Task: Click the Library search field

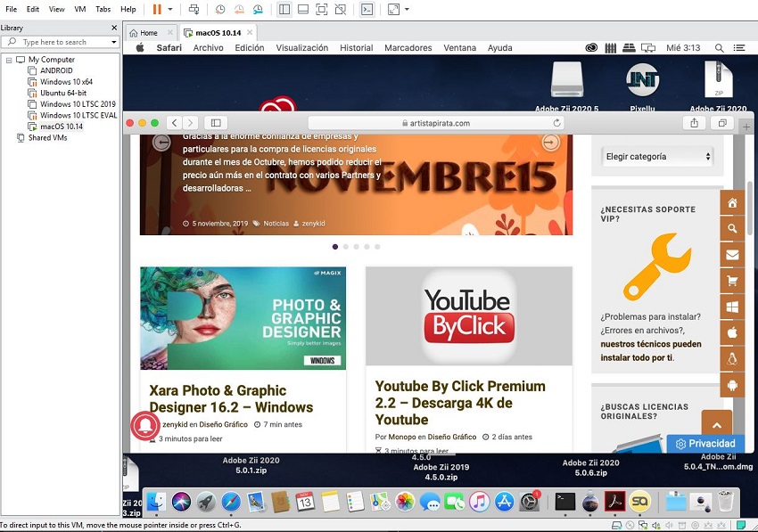Action: tap(58, 42)
